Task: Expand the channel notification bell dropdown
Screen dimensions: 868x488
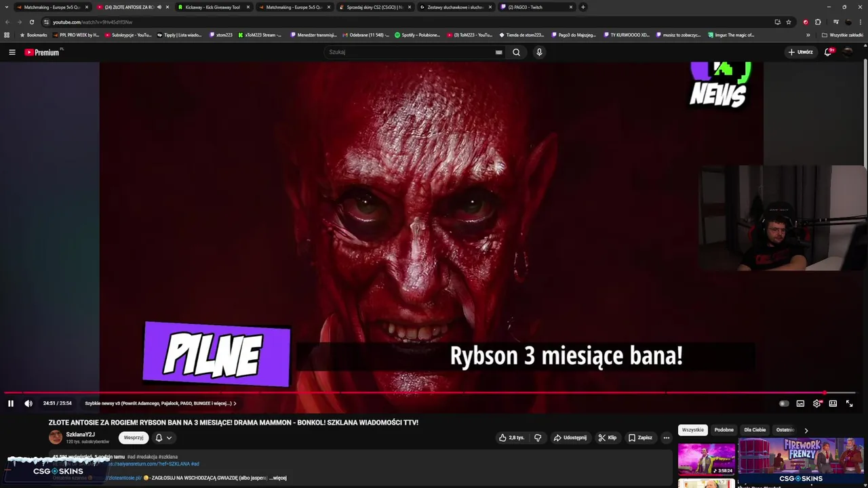Action: pyautogui.click(x=163, y=438)
